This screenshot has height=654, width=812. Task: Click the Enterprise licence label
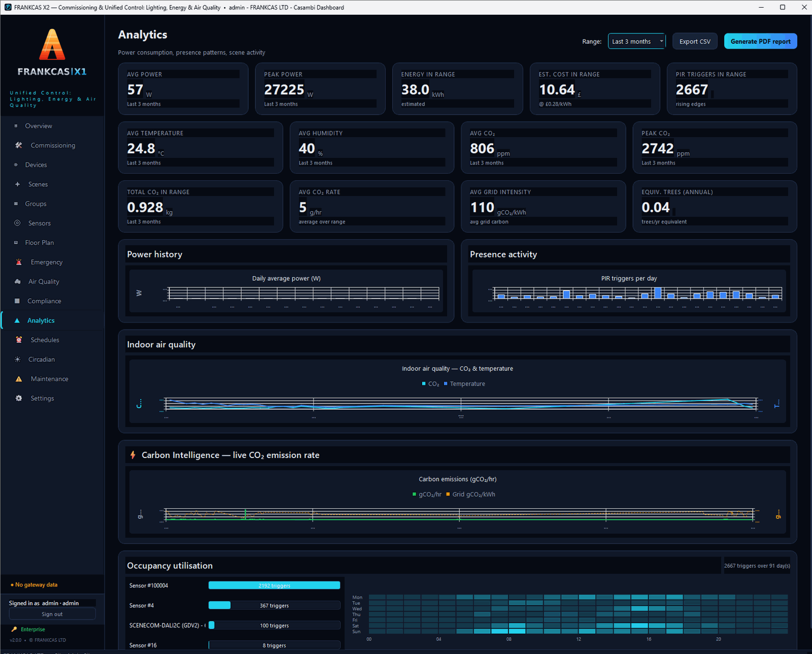pyautogui.click(x=33, y=629)
